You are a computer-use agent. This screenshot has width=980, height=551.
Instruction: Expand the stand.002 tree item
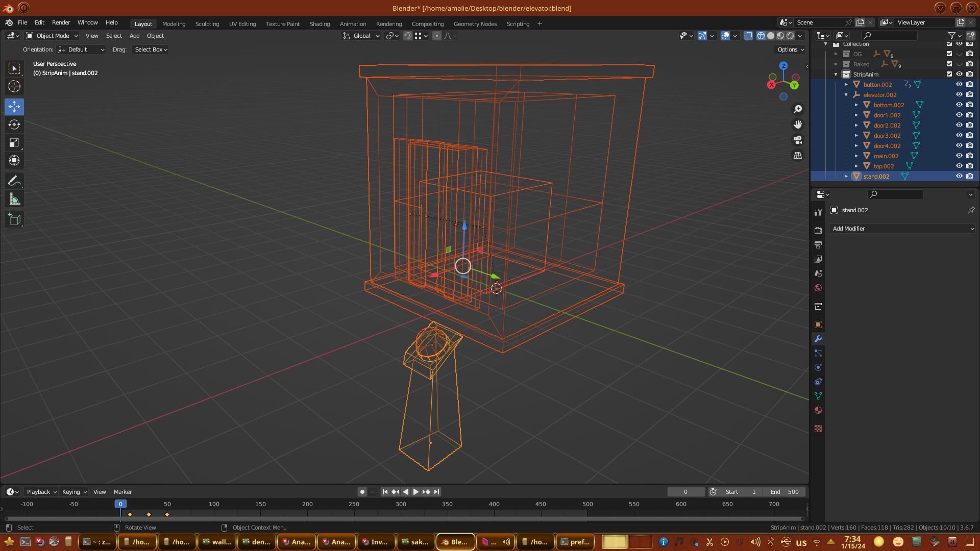point(846,177)
